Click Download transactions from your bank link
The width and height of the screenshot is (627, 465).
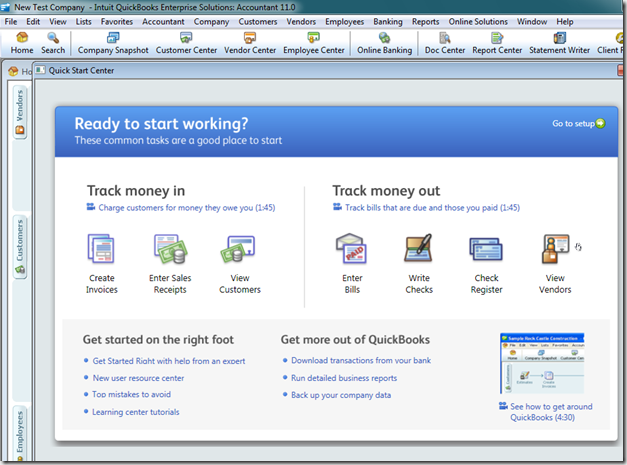tap(361, 360)
